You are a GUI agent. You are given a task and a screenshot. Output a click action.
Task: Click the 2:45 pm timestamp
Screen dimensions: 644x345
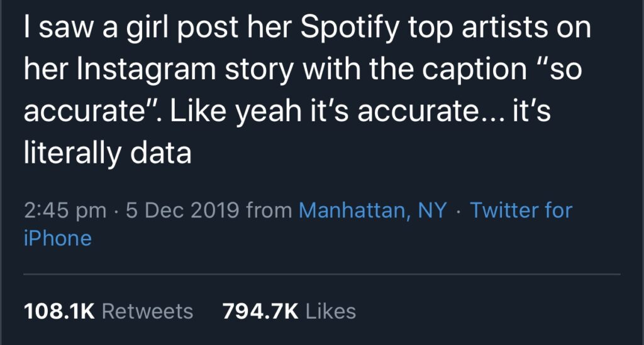click(x=65, y=211)
